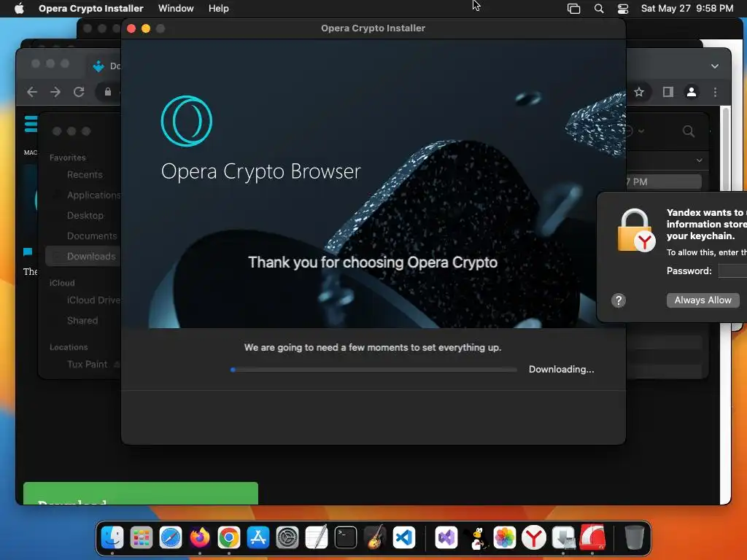Click the Chrome forward arrow
747x560 pixels.
coord(55,91)
